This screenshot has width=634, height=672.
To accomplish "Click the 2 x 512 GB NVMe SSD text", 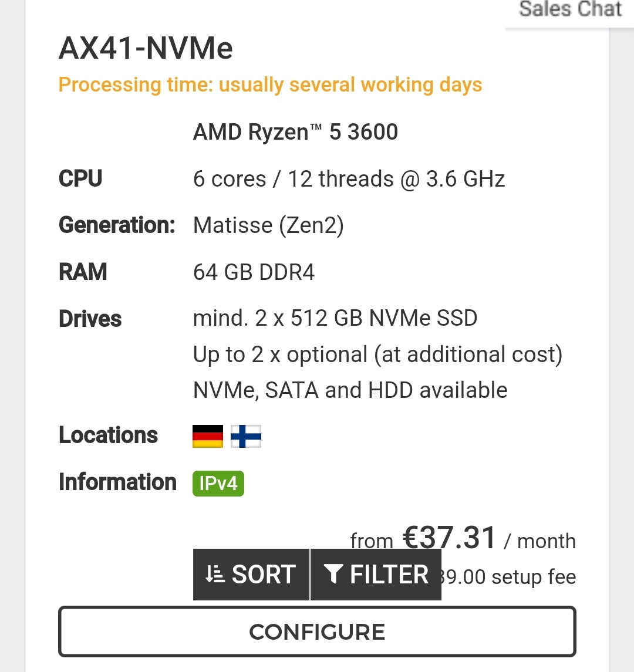I will (x=366, y=318).
